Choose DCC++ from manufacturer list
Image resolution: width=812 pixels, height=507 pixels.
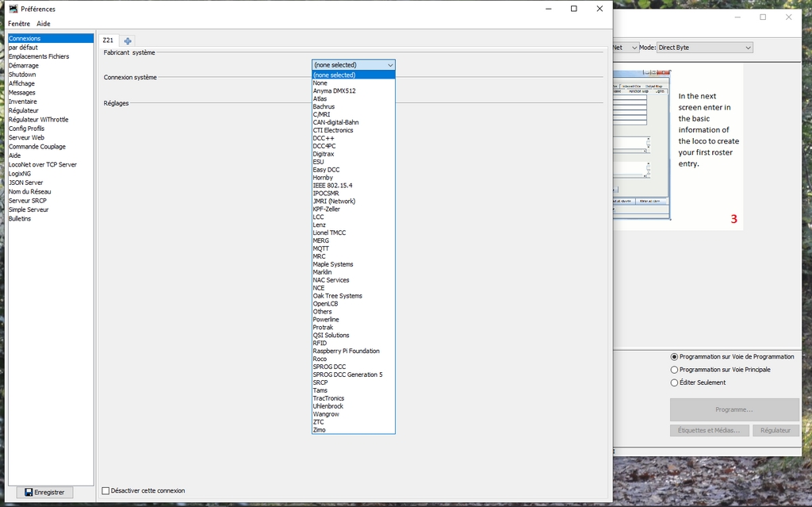353,138
